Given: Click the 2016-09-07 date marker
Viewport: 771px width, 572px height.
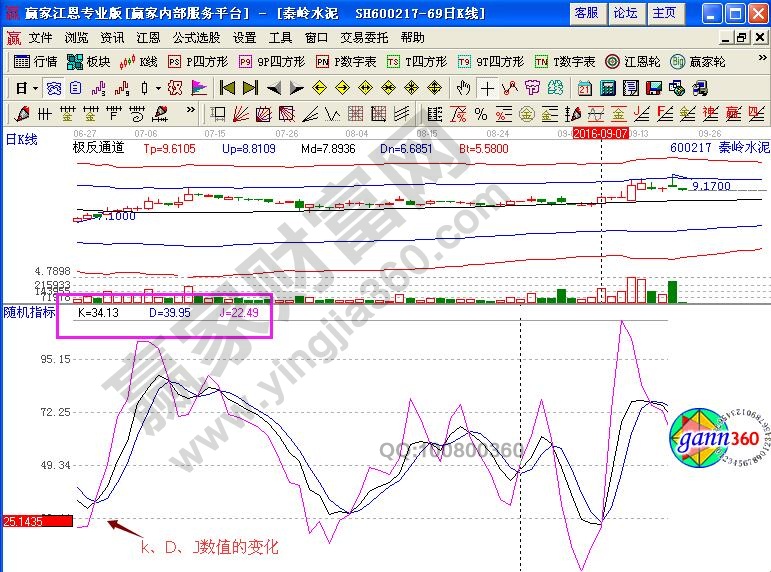Looking at the screenshot, I should [x=600, y=133].
